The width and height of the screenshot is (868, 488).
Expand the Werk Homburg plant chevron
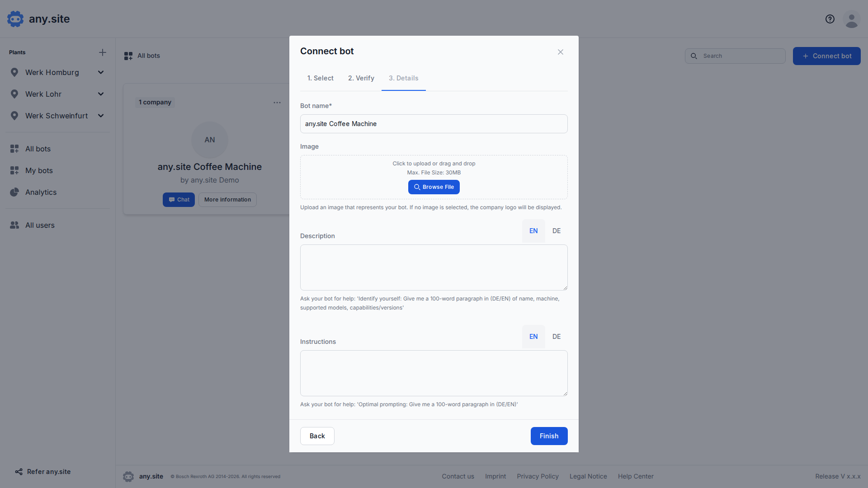(x=101, y=72)
